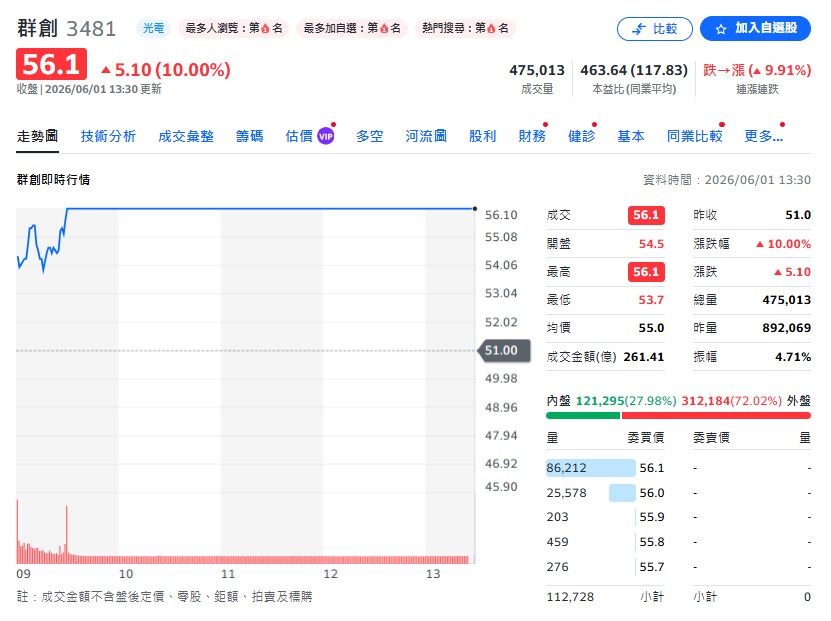Click the 475,013 成交量 value in header
The height and width of the screenshot is (621, 831).
click(x=537, y=70)
